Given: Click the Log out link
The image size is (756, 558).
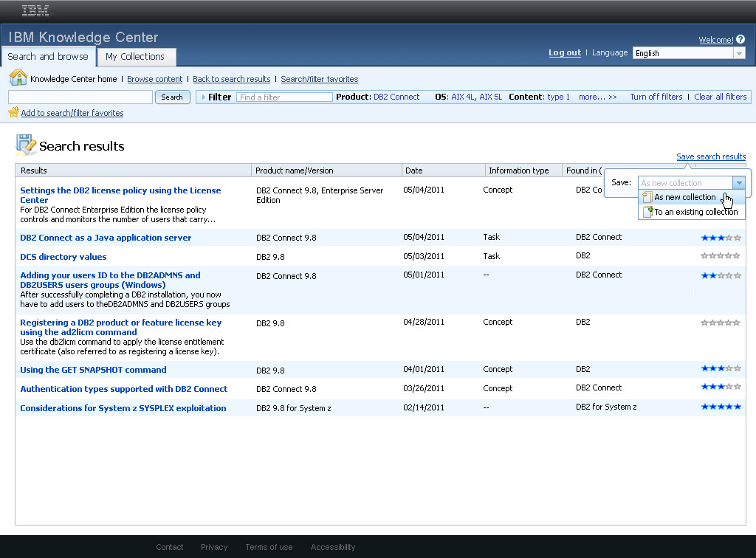Looking at the screenshot, I should pos(564,53).
